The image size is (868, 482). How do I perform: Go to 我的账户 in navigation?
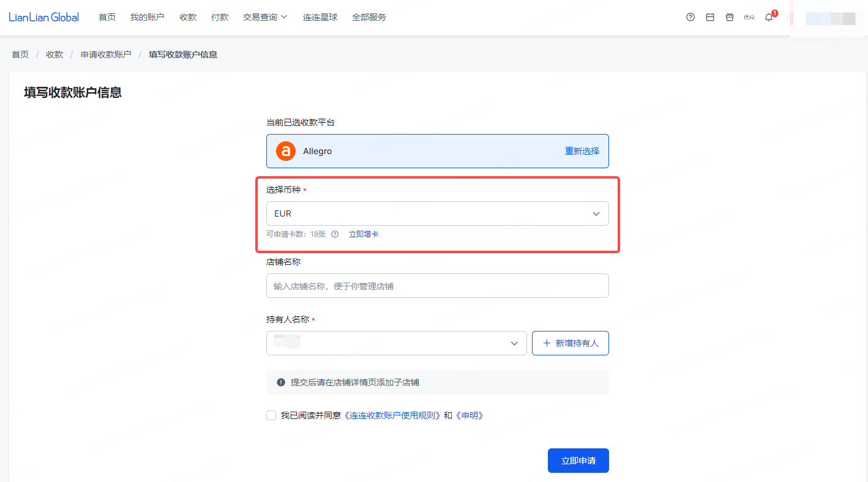tap(148, 17)
